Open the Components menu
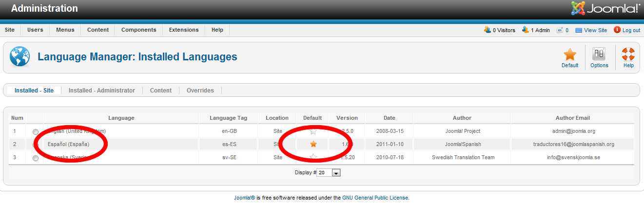The width and height of the screenshot is (644, 221). pos(139,30)
